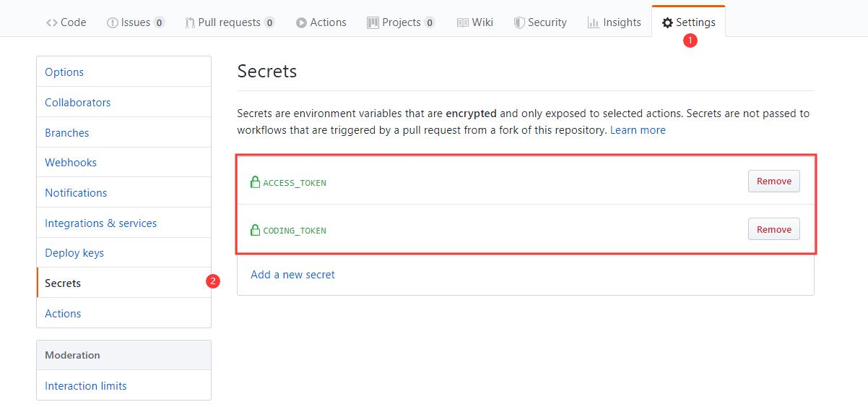868x415 pixels.
Task: Remove the CODING_TOKEN secret
Action: click(774, 229)
